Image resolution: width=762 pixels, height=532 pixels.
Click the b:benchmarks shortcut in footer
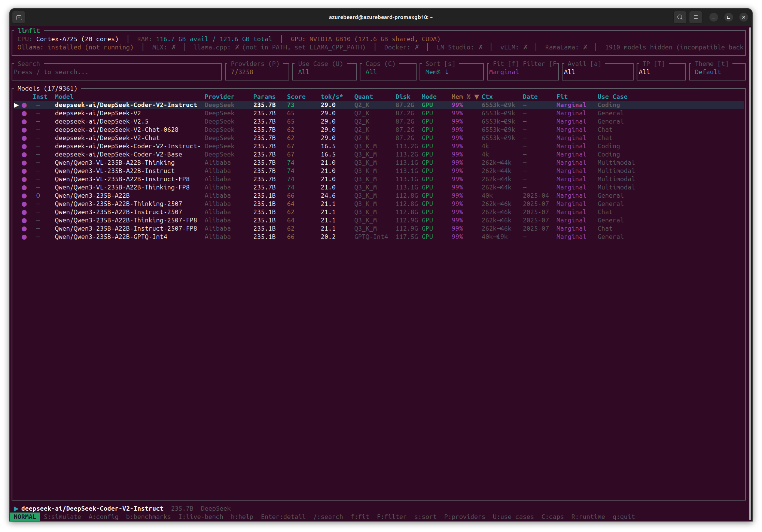coord(148,517)
